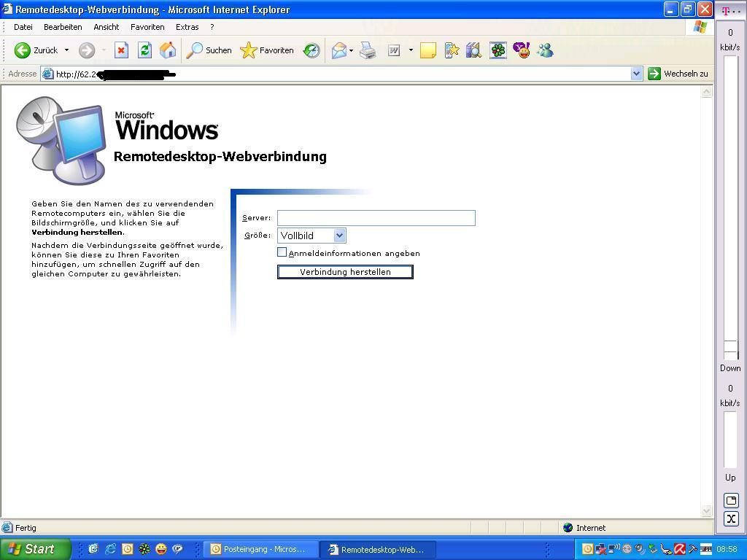The height and width of the screenshot is (560, 747).
Task: Click into the Server text field
Action: click(376, 217)
